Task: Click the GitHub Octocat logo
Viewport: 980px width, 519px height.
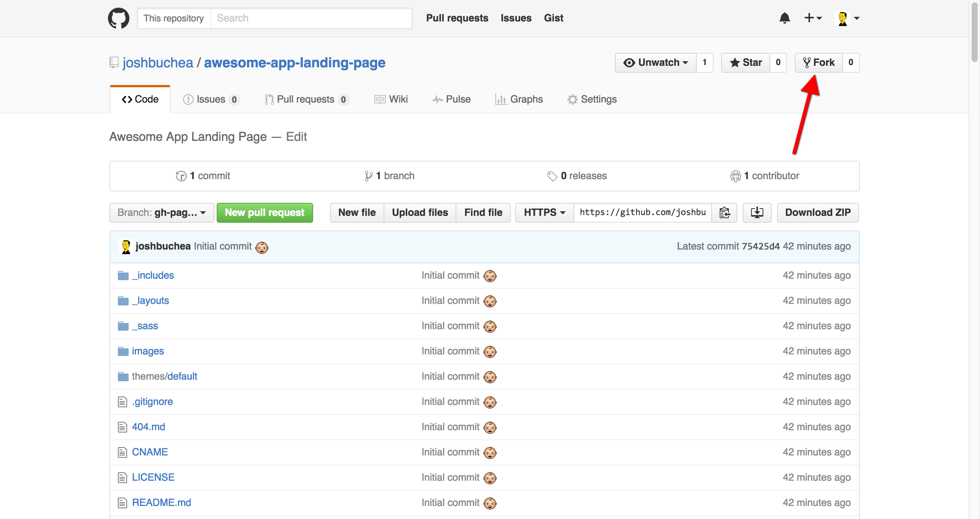Action: [x=119, y=18]
